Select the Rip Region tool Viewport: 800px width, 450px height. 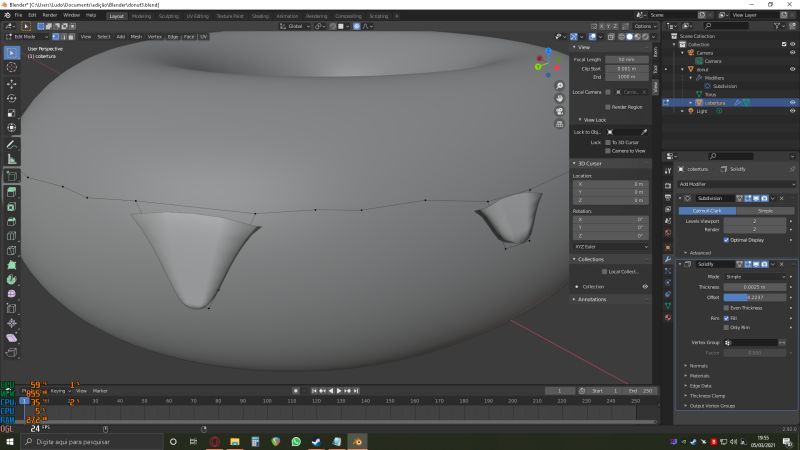click(x=12, y=353)
